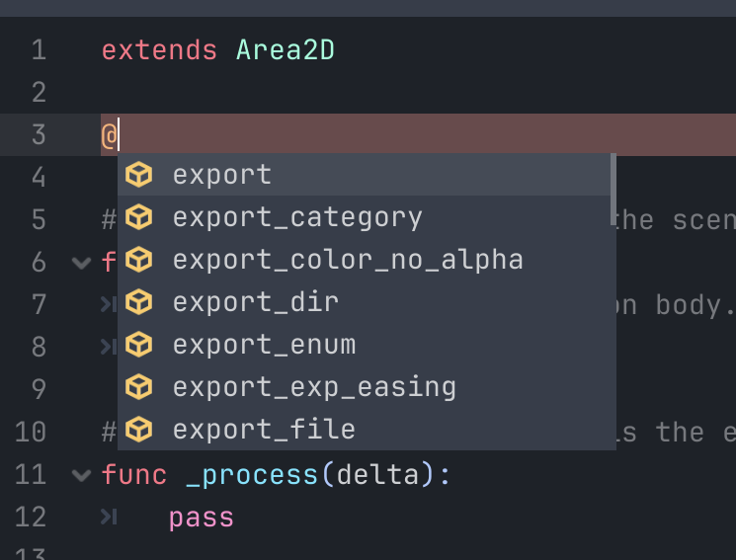Fold the _process function on line 11
736x560 pixels.
[x=81, y=475]
